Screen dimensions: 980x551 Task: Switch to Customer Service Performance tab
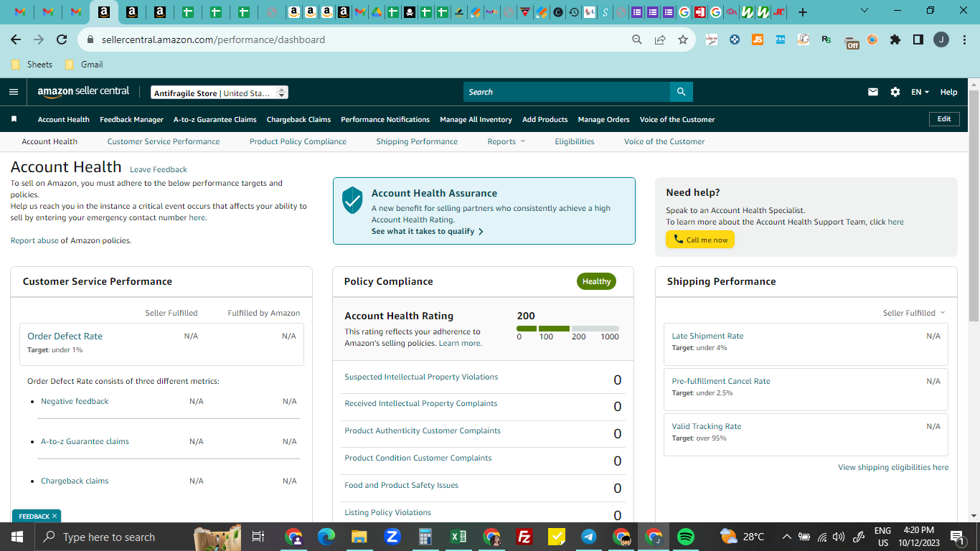click(164, 141)
